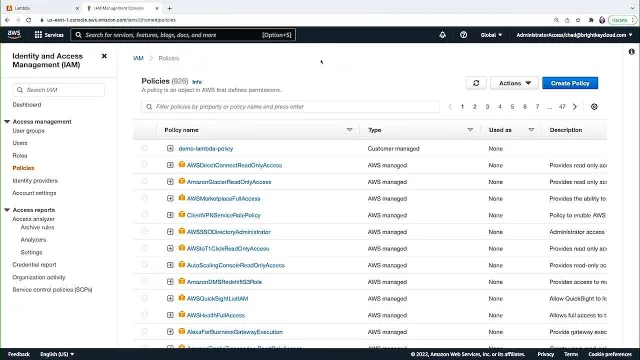Click the AWSDirectConnectReadOnlyAccess policy box icon

(x=182, y=164)
